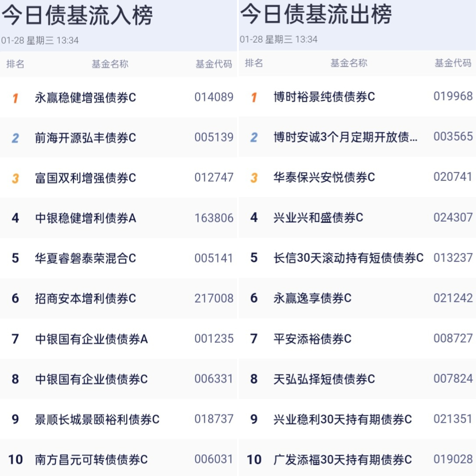This screenshot has height=476, width=476.
Task: Click 基金名称 header in inflow table
Action: pyautogui.click(x=110, y=64)
